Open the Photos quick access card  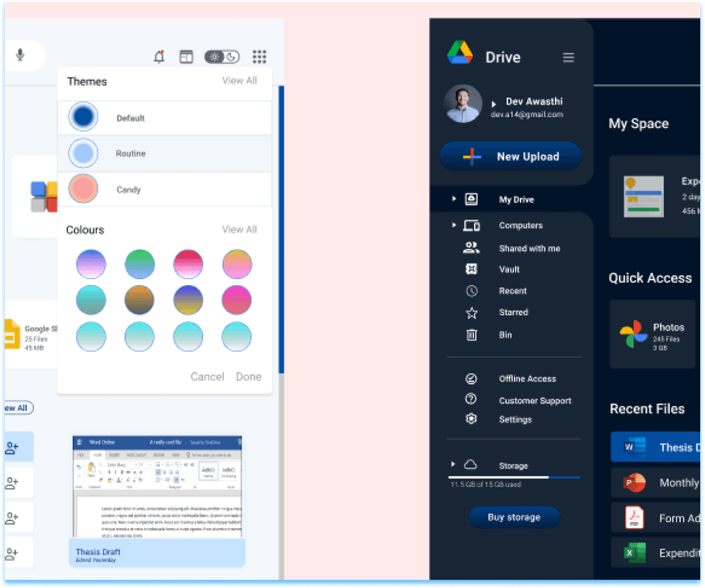653,335
